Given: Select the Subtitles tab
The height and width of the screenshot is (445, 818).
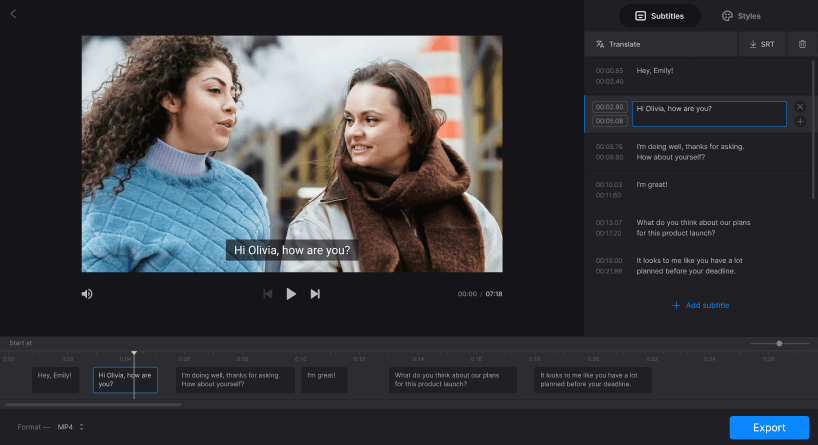Looking at the screenshot, I should tap(661, 16).
